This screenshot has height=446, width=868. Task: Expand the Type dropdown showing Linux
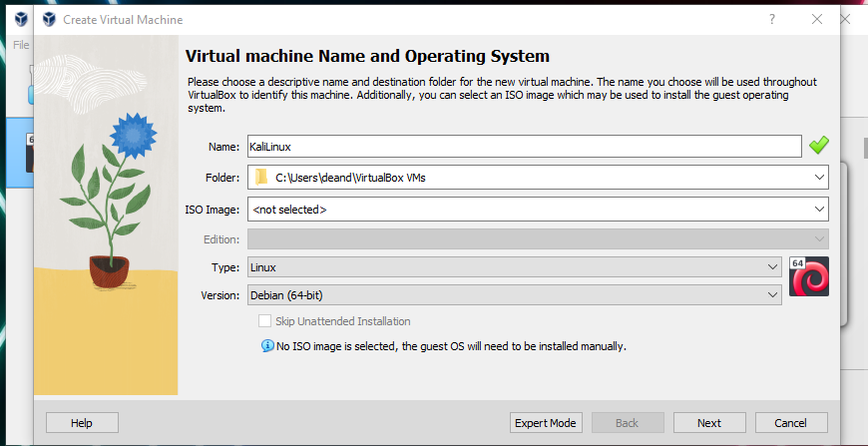point(514,267)
